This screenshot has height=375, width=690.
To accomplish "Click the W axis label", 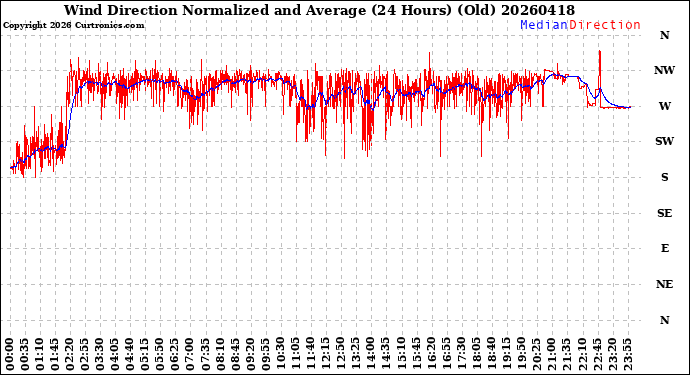I will coord(664,106).
